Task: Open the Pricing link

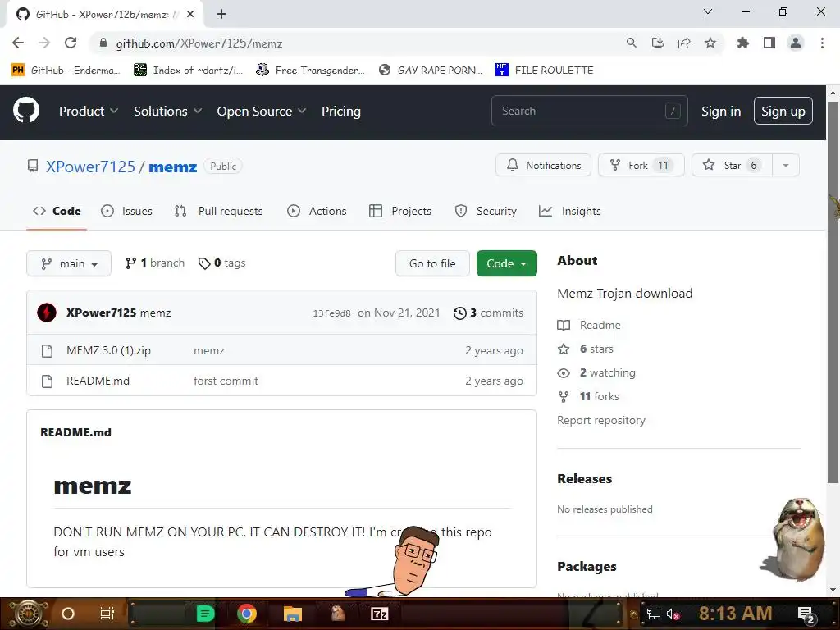Action: point(340,111)
